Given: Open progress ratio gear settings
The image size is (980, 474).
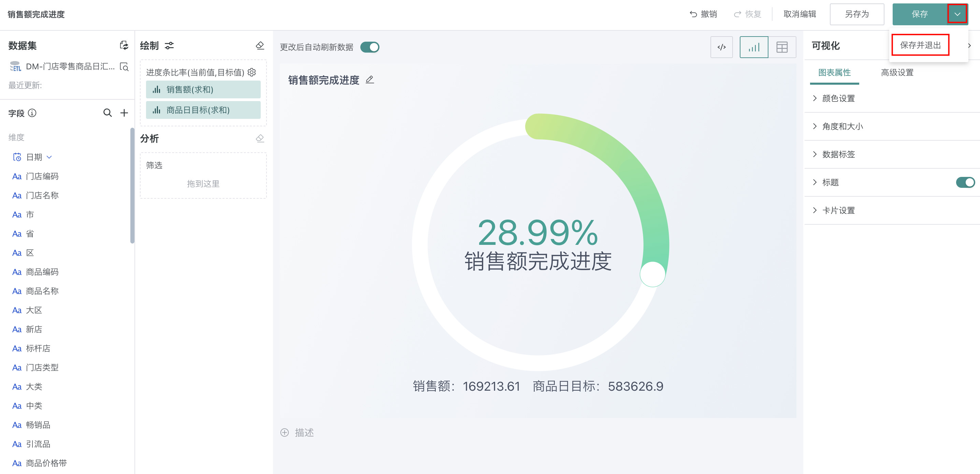Looking at the screenshot, I should tap(252, 72).
